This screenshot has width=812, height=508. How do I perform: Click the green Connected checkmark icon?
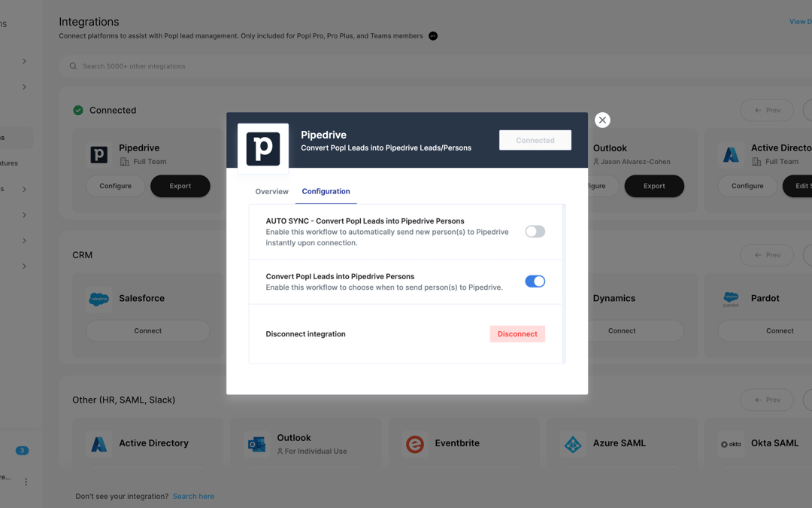[77, 110]
